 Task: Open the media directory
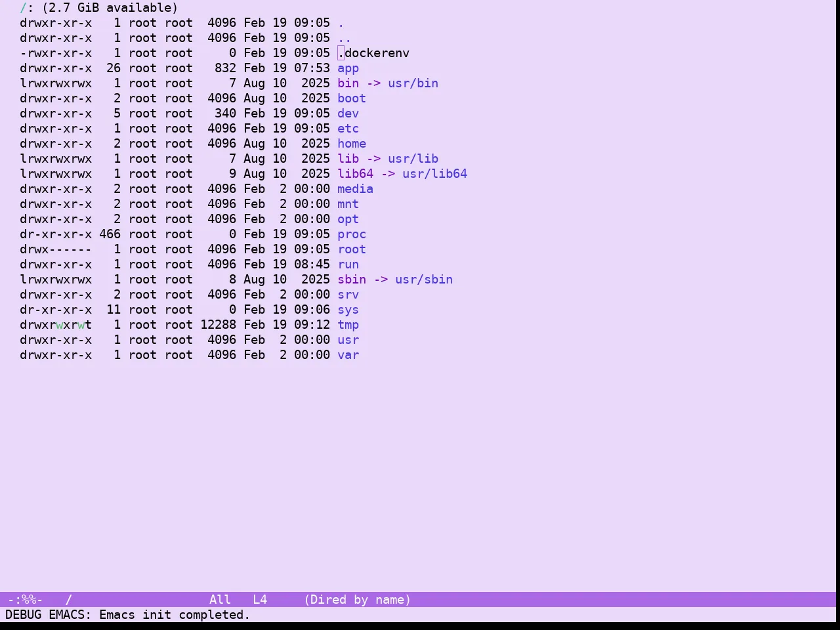[355, 189]
